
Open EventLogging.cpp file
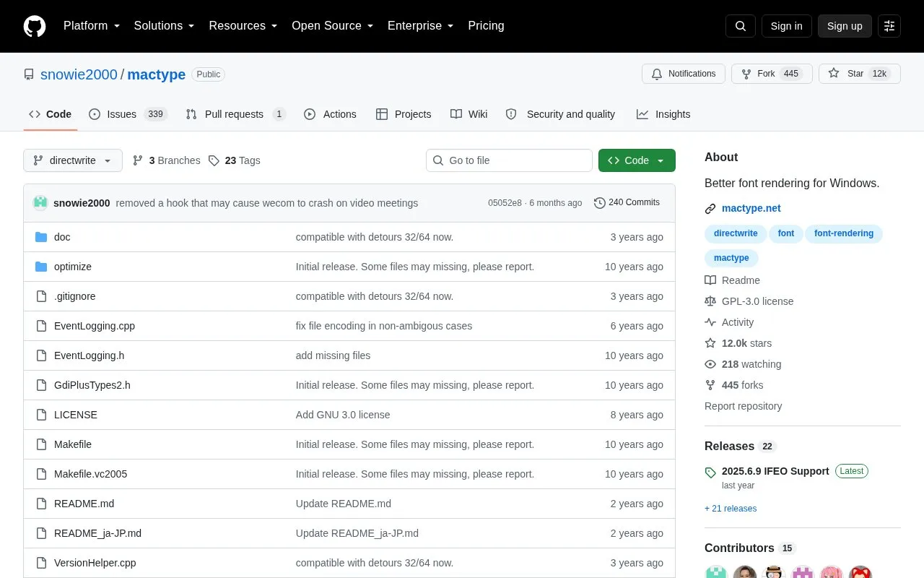point(95,326)
